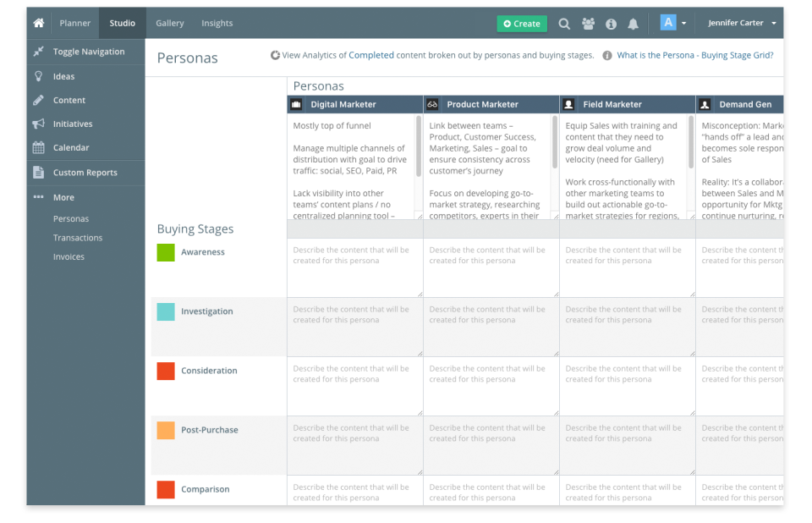Select the green Awareness stage swatch

click(x=166, y=251)
